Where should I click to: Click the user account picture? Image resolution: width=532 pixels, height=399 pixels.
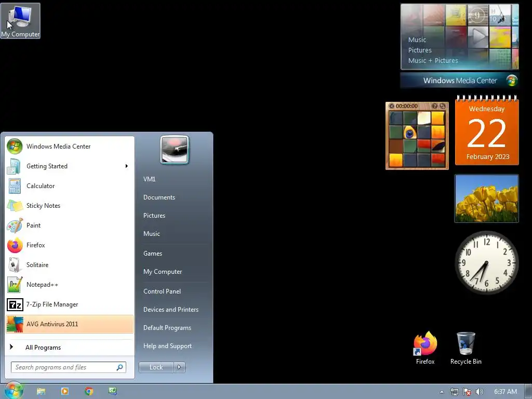point(175,150)
